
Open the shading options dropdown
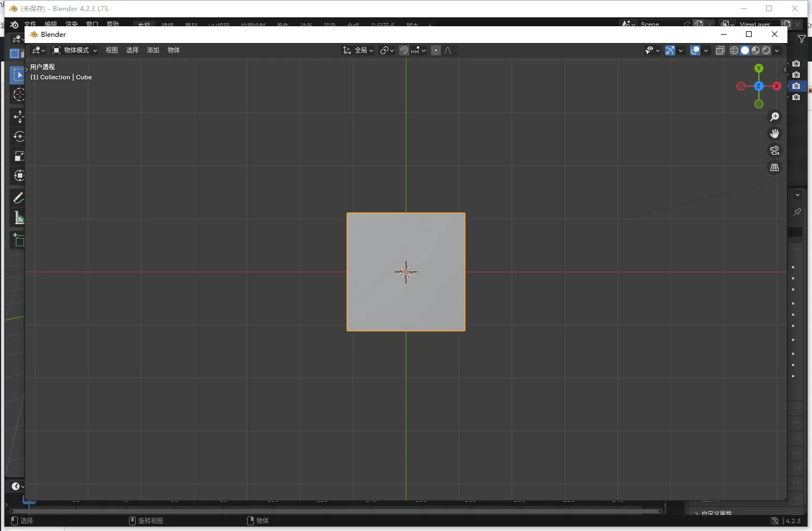(x=777, y=50)
